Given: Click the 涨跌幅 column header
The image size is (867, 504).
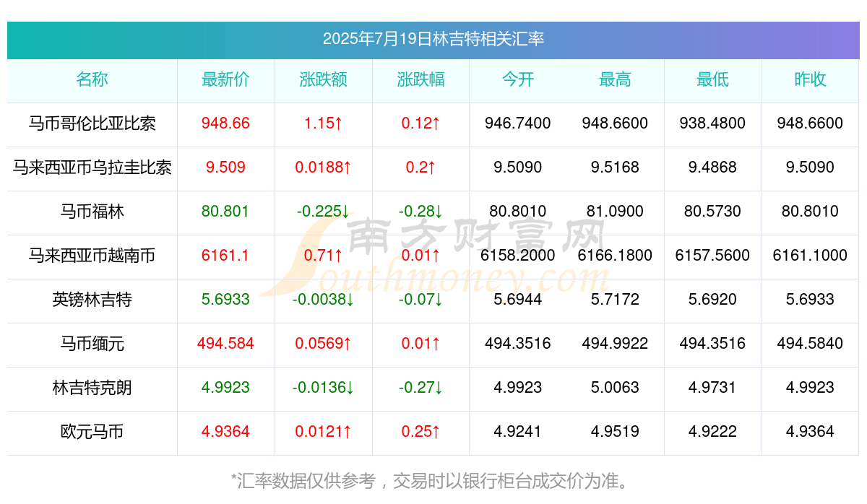Looking at the screenshot, I should coord(420,79).
